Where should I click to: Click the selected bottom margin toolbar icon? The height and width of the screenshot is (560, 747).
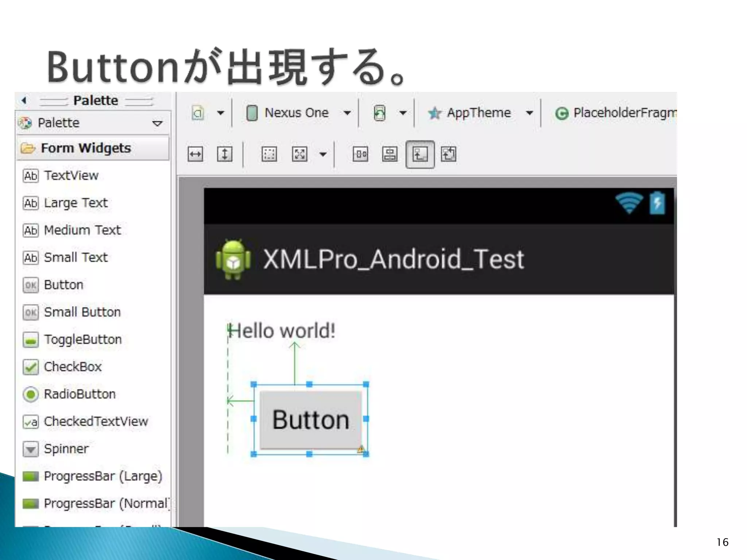420,154
